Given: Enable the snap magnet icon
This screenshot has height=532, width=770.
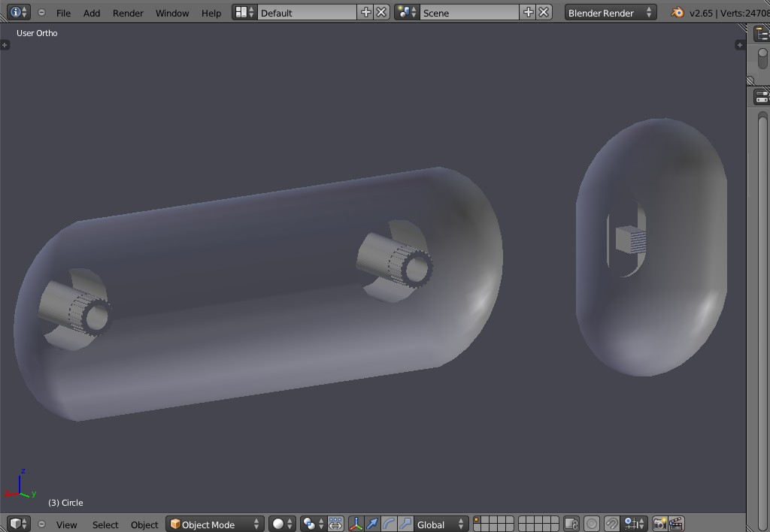Looking at the screenshot, I should click(x=613, y=524).
